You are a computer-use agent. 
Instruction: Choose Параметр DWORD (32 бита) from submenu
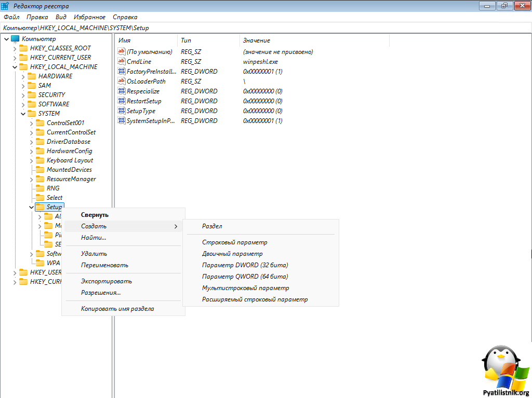pyautogui.click(x=245, y=265)
